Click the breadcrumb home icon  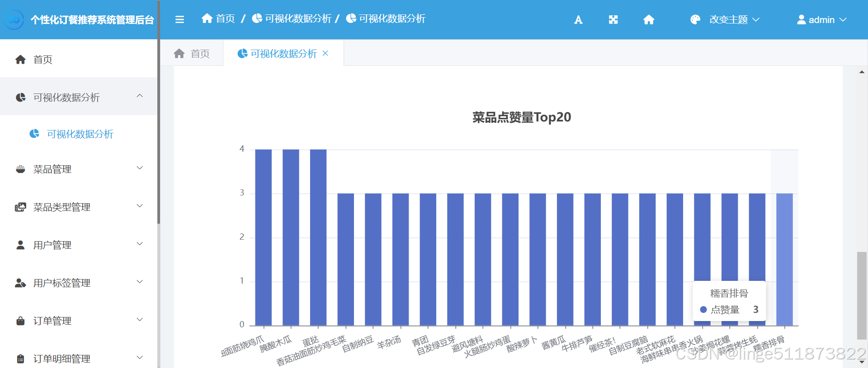pyautogui.click(x=207, y=18)
